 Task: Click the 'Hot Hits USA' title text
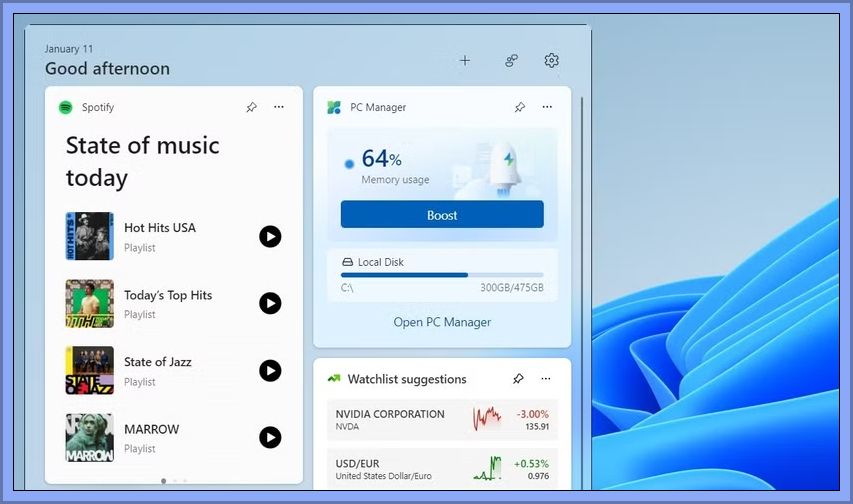(160, 228)
